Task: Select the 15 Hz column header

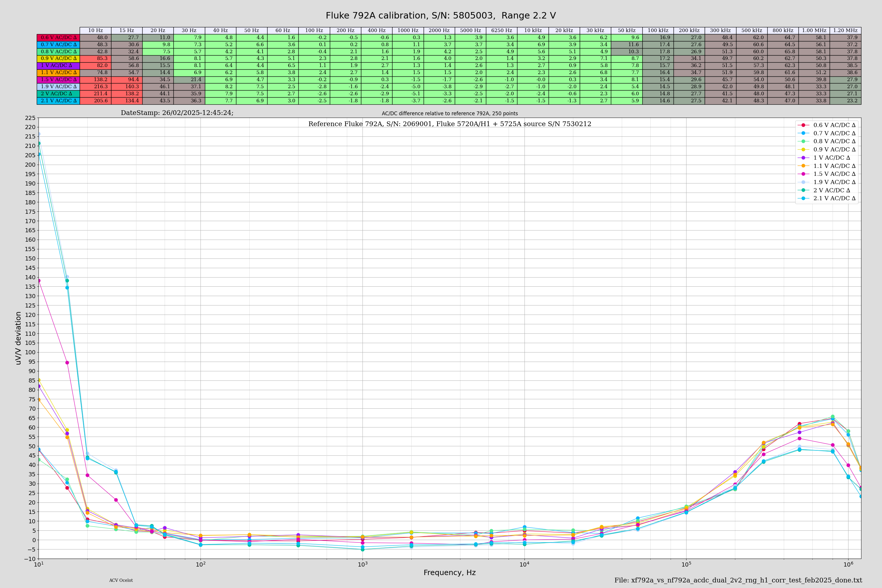Action: (127, 30)
